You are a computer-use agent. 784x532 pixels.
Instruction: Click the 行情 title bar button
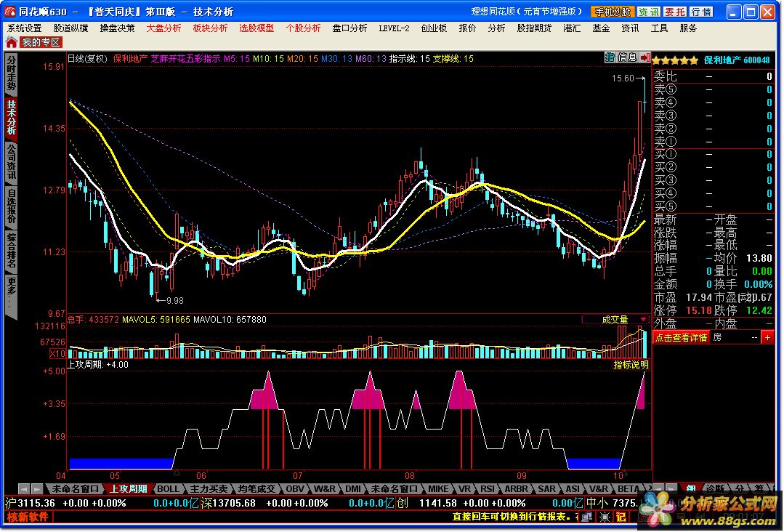coord(701,12)
